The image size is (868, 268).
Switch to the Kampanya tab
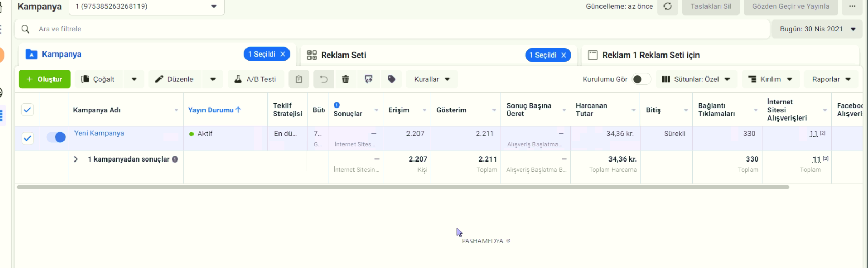click(x=156, y=55)
